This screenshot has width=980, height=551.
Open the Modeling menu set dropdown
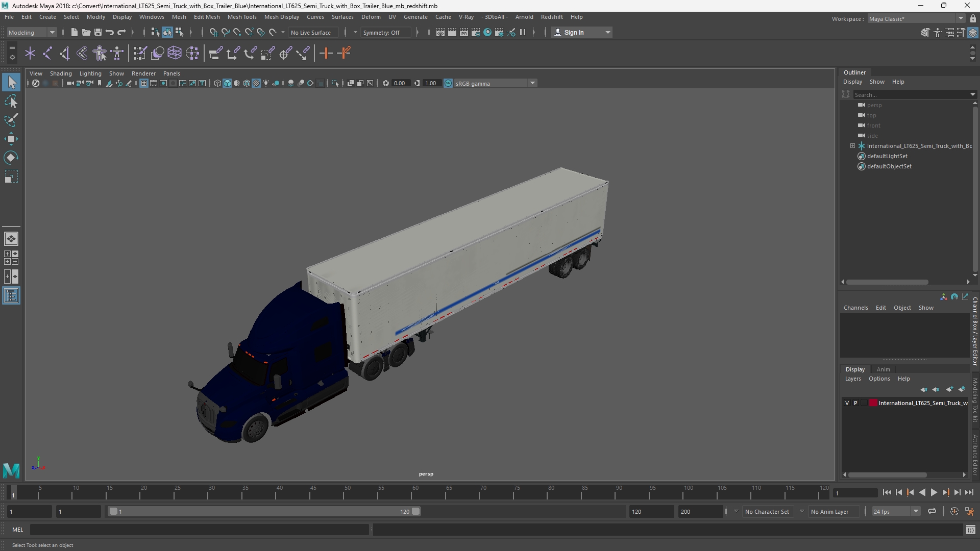32,32
